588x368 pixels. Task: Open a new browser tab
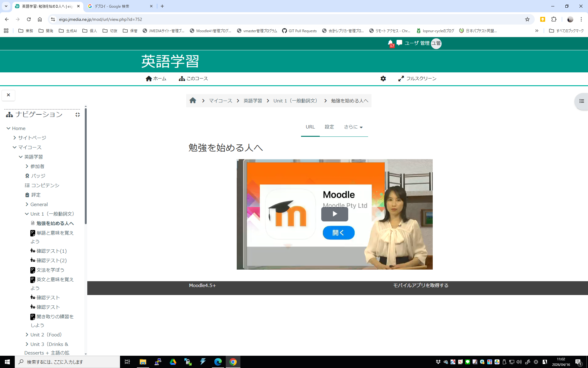click(162, 6)
